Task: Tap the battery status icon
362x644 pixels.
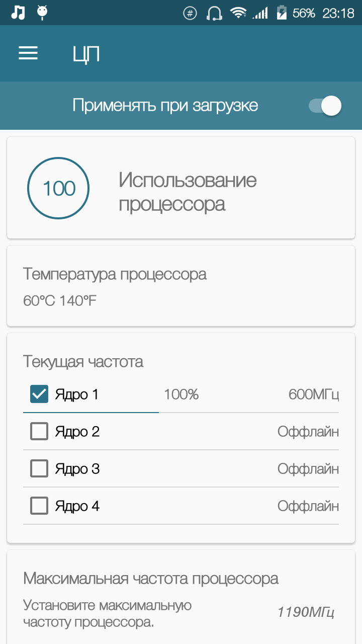Action: (x=282, y=13)
